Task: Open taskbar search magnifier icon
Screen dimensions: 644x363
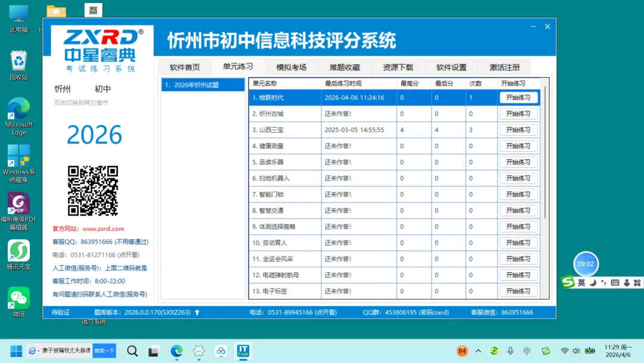Action: pyautogui.click(x=132, y=351)
